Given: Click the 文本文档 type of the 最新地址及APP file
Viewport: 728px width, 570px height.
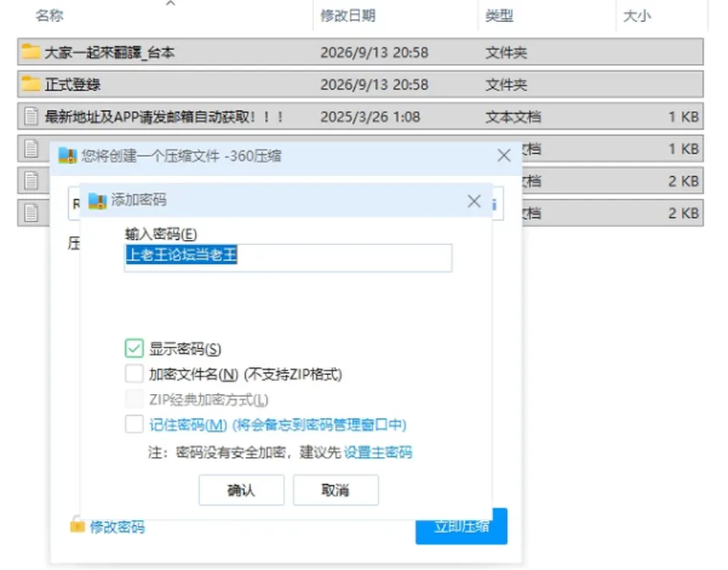Looking at the screenshot, I should 513,117.
